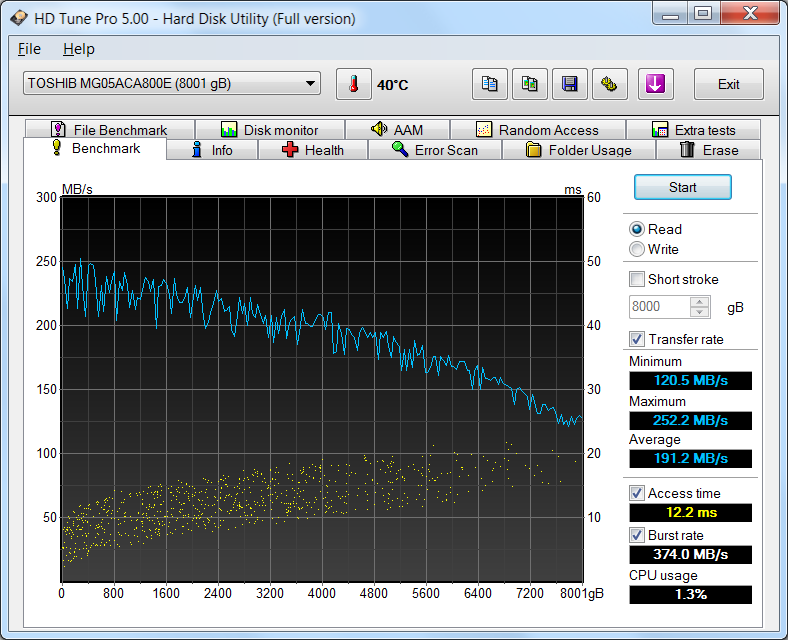Copy benchmark results as text
The image size is (788, 640).
490,84
